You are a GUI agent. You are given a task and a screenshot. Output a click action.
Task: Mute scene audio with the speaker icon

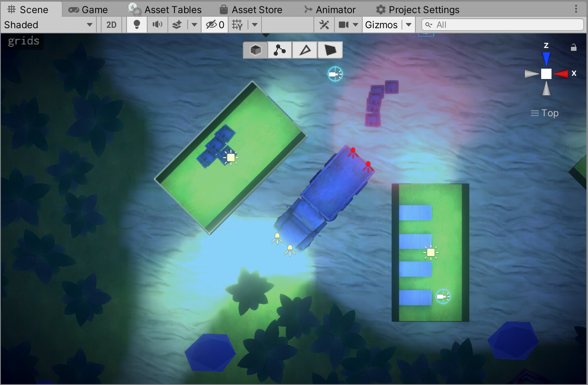point(158,25)
